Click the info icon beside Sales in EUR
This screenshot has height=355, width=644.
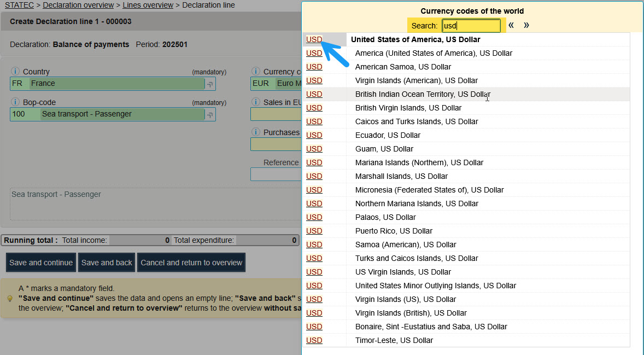255,102
